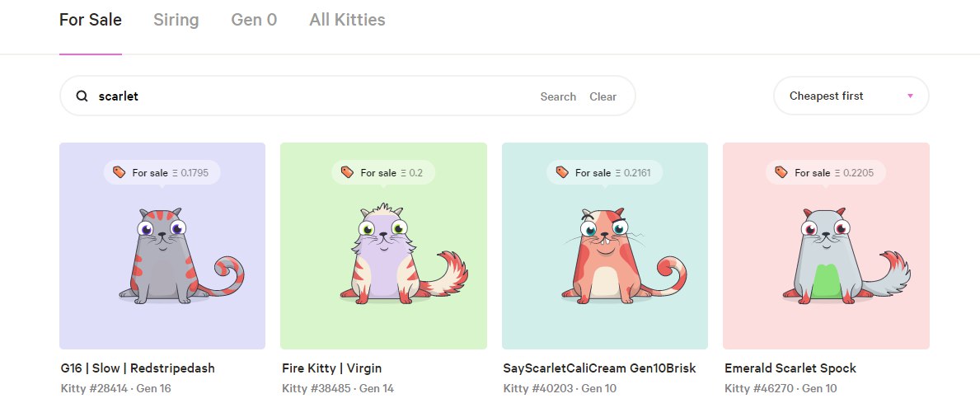The height and width of the screenshot is (403, 980).
Task: Open the G16 | Slow | Redstripedash title link
Action: (138, 368)
